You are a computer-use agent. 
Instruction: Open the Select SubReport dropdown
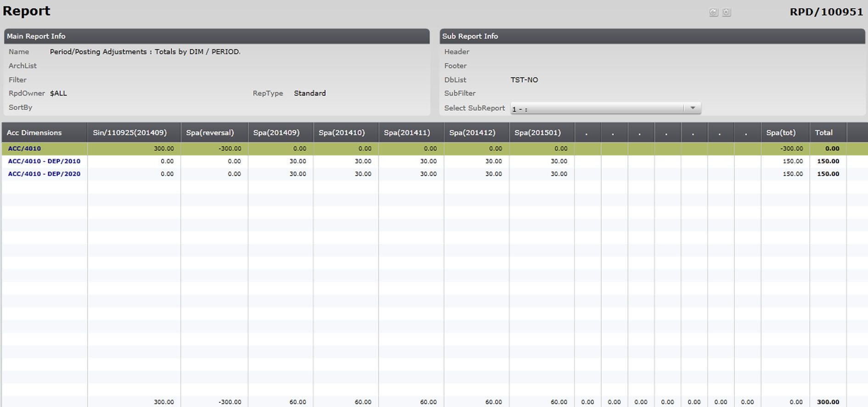click(605, 108)
